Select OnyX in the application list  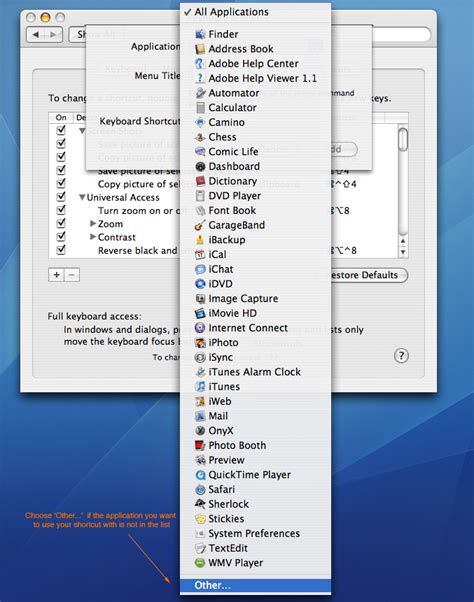click(255, 431)
